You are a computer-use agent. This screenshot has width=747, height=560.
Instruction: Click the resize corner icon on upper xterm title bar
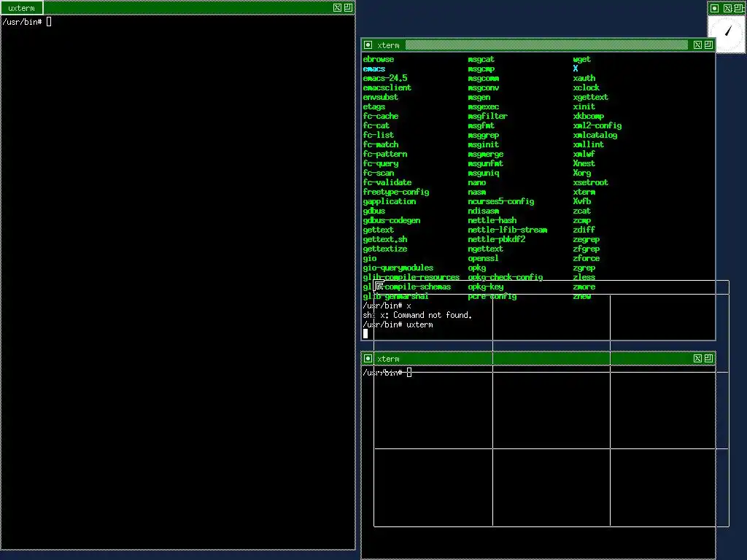point(709,45)
